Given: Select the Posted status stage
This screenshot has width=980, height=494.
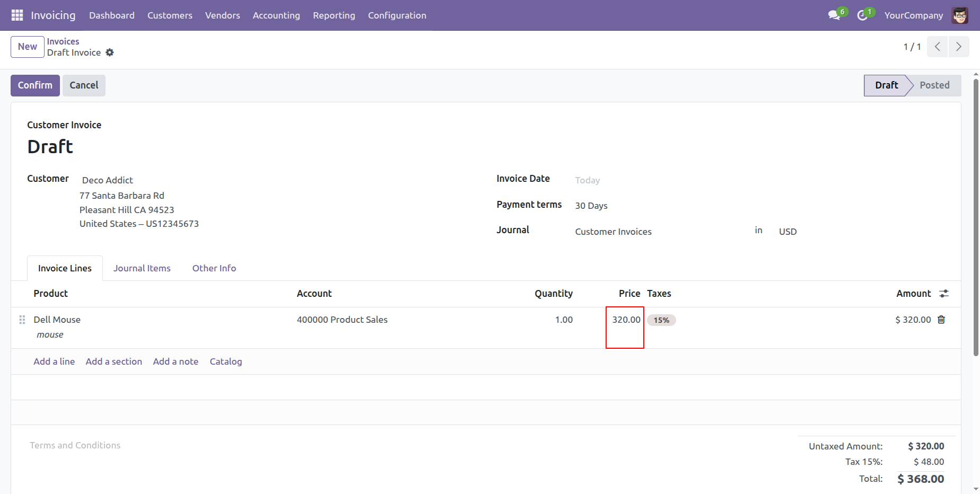Looking at the screenshot, I should (x=934, y=85).
